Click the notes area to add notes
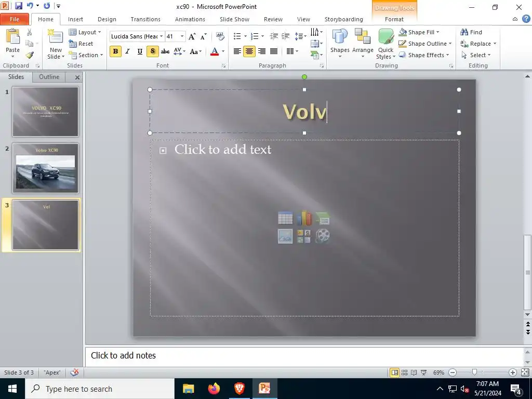The image size is (532, 399). click(x=304, y=355)
